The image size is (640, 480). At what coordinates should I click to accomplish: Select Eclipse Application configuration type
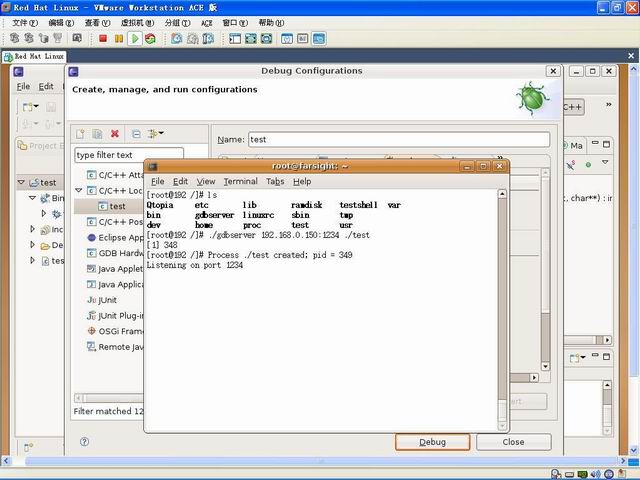click(115, 238)
